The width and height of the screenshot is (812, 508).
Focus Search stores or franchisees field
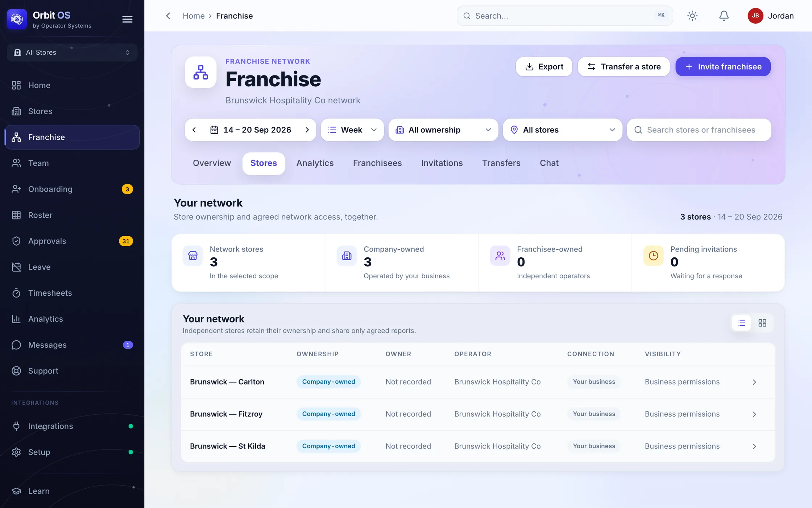coord(699,130)
